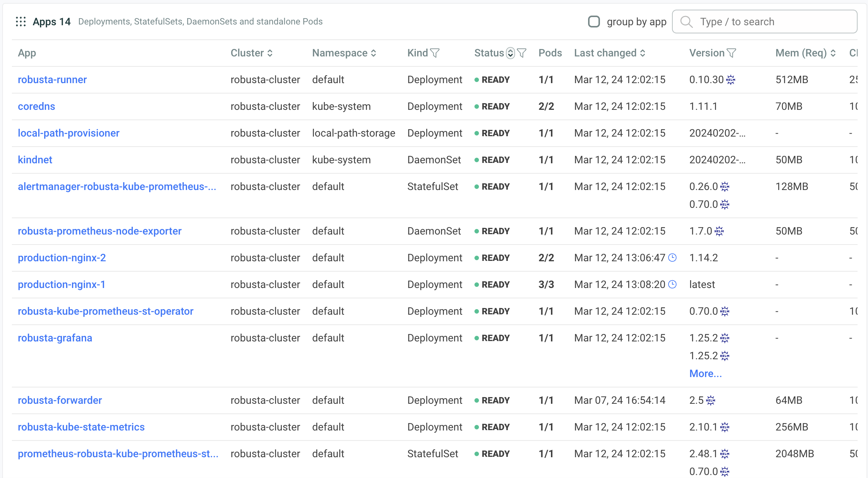Click the 512MB memory value

click(792, 80)
